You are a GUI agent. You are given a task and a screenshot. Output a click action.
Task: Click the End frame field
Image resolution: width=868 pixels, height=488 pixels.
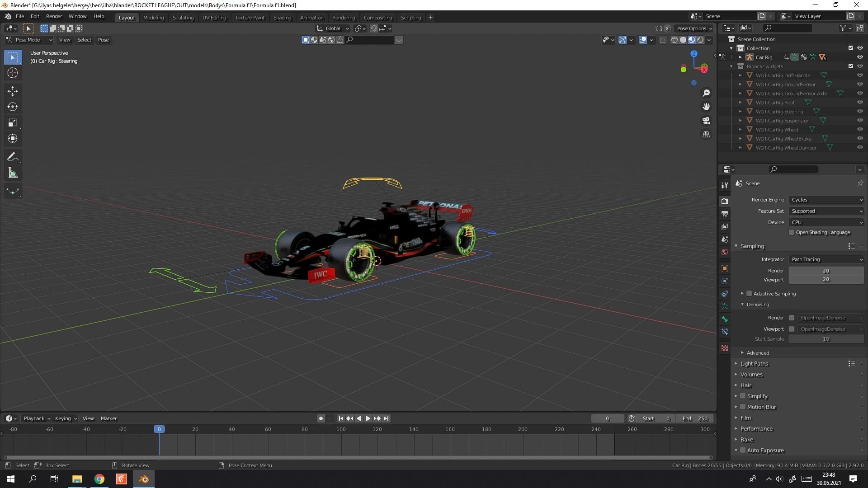click(x=695, y=418)
